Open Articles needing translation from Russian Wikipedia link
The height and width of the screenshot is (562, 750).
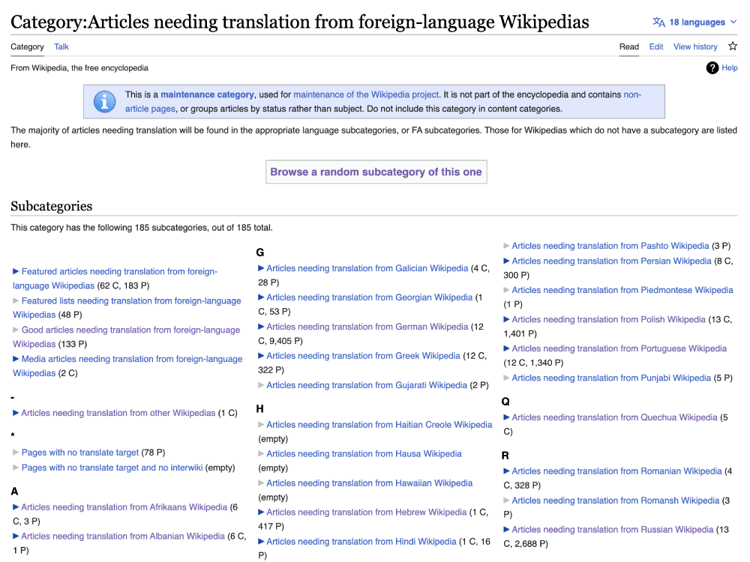click(x=612, y=529)
